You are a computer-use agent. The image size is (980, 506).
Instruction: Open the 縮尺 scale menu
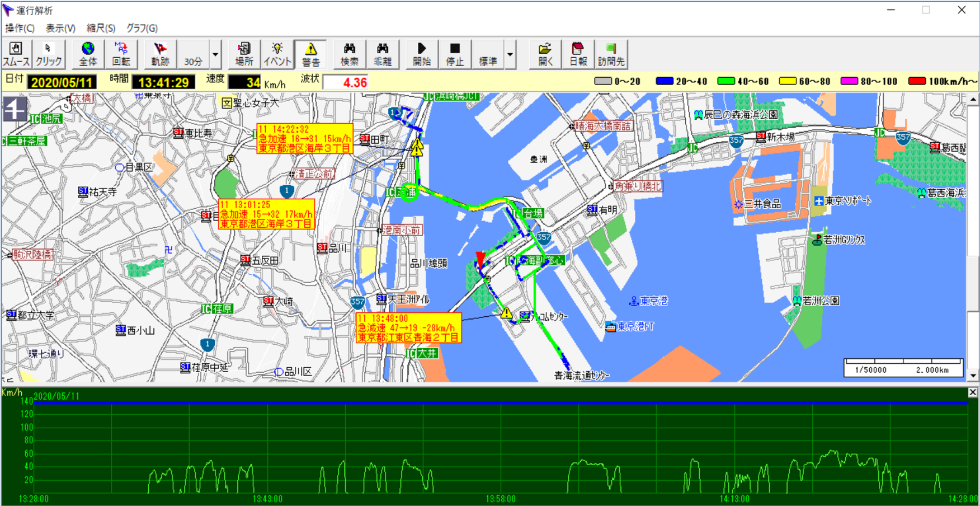click(101, 28)
